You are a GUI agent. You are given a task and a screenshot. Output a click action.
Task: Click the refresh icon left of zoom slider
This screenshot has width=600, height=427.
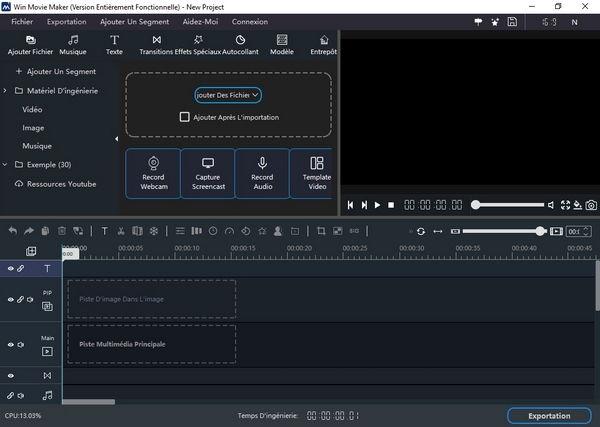421,231
